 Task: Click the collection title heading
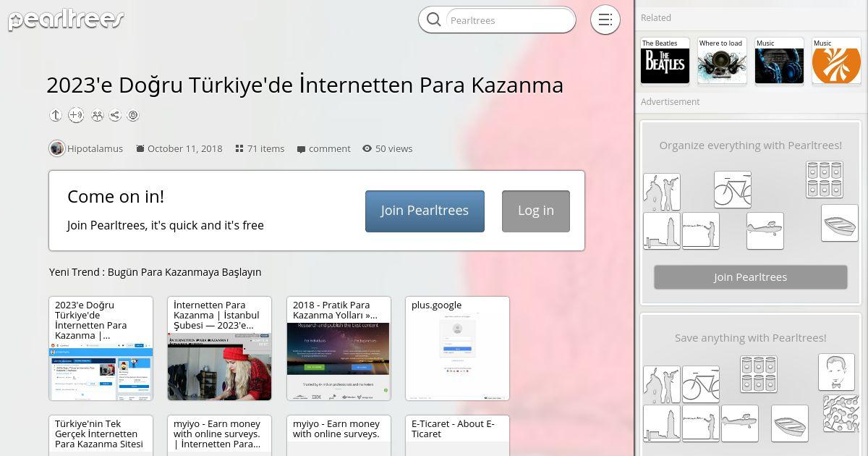click(305, 85)
